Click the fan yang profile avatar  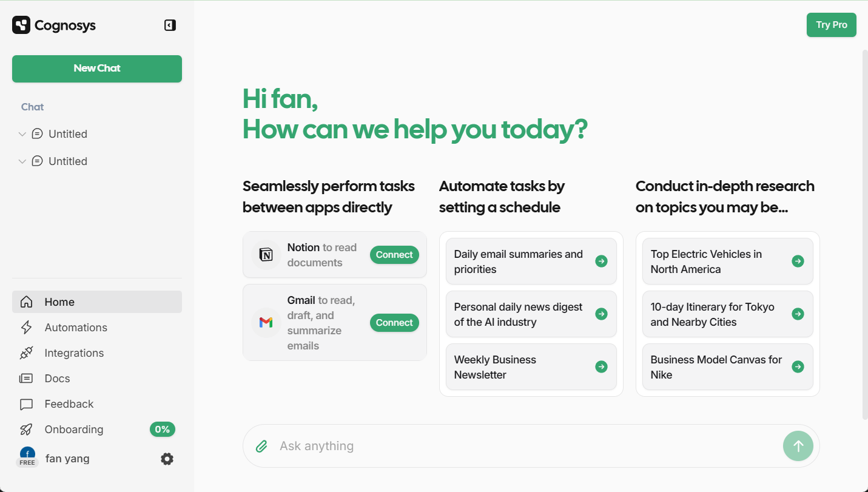click(27, 455)
